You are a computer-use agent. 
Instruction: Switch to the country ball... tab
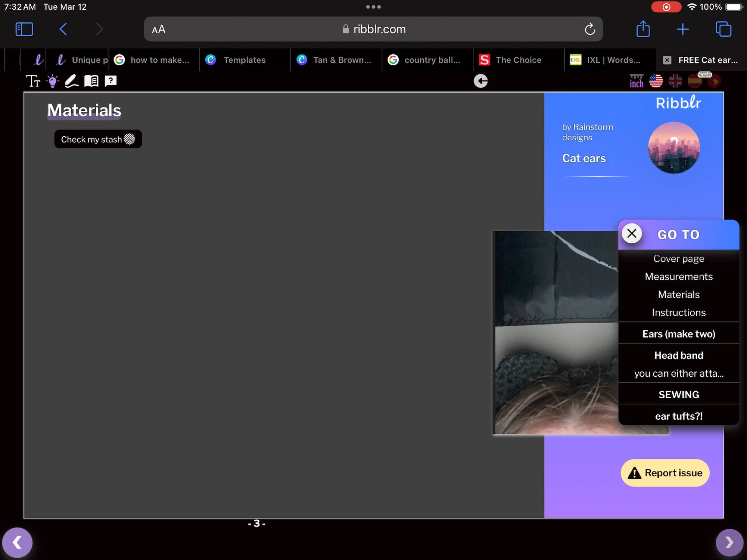click(x=427, y=60)
